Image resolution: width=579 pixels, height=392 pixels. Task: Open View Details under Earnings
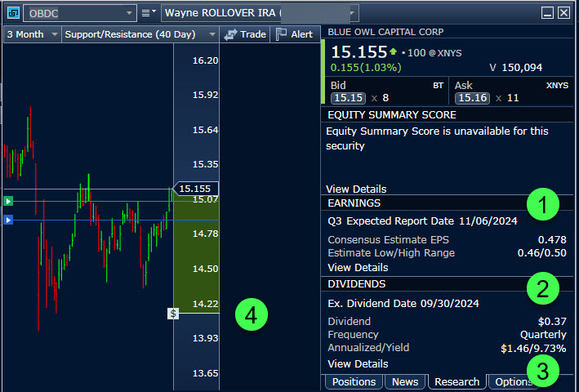357,268
